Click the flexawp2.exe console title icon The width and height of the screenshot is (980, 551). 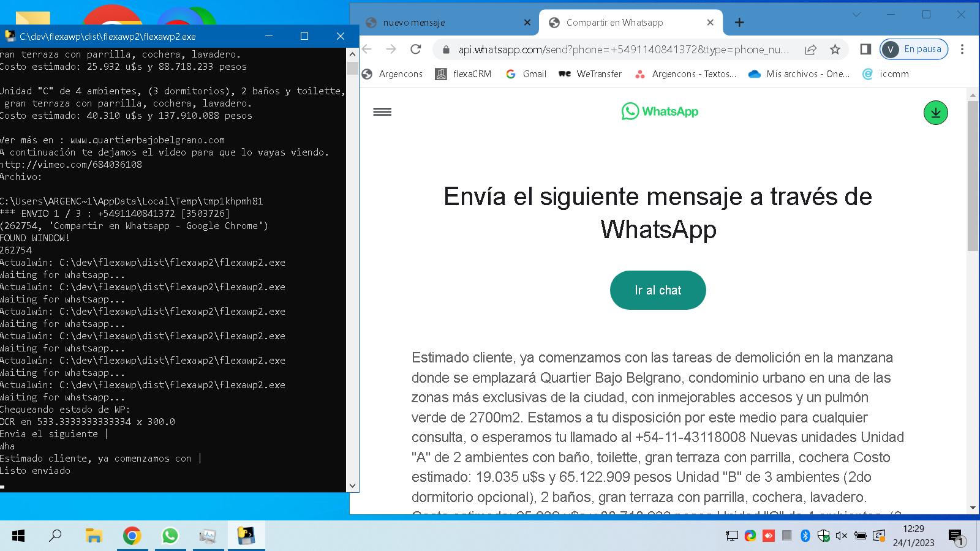point(9,36)
